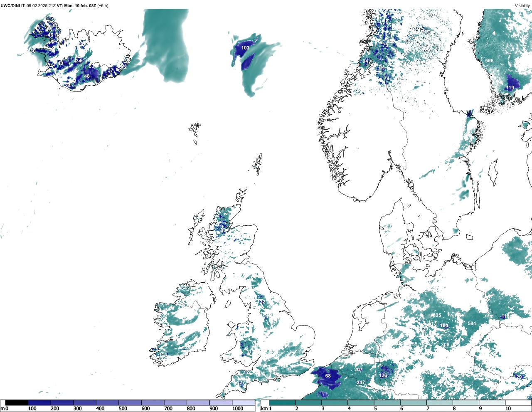This screenshot has height=412, width=532.
Task: Select the black 0–100 m legend swatch
Action: tap(17, 403)
